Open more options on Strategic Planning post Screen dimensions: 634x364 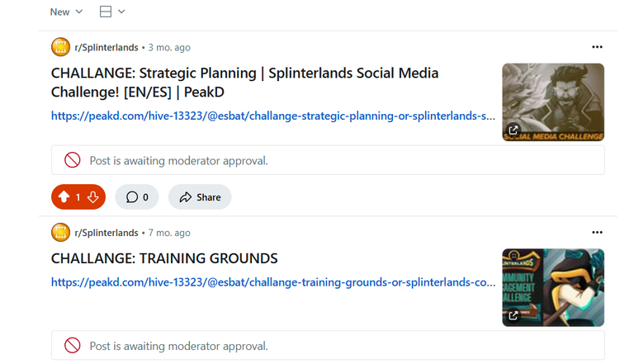pyautogui.click(x=597, y=47)
